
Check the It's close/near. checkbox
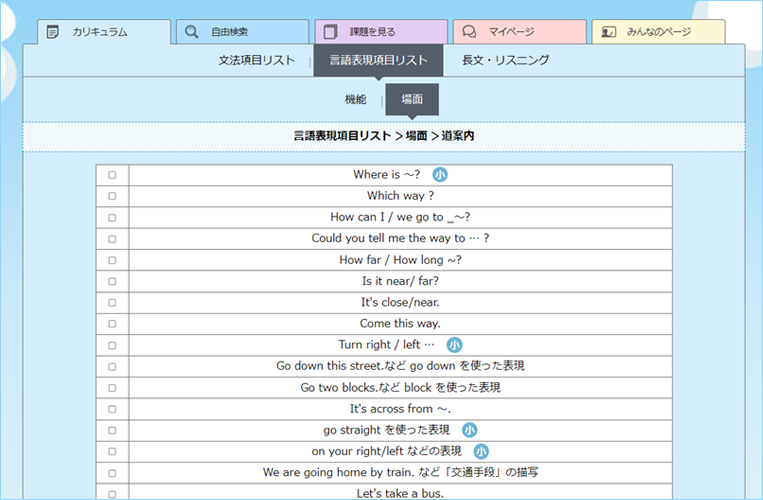pos(112,303)
